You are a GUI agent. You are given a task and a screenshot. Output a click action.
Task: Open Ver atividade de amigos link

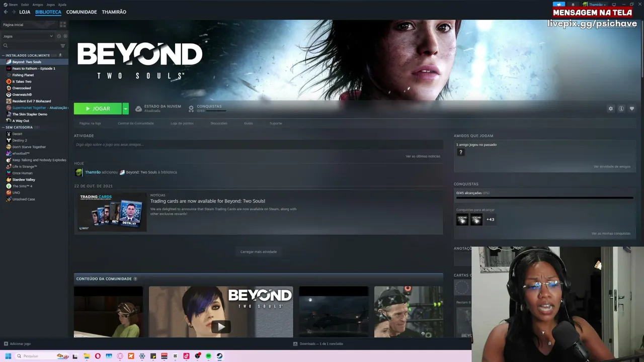coord(612,166)
